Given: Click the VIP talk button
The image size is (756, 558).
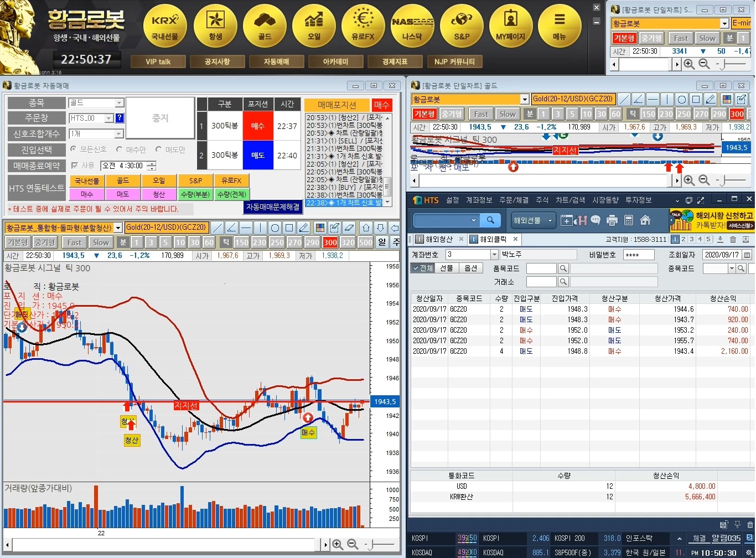Looking at the screenshot, I should 158,61.
